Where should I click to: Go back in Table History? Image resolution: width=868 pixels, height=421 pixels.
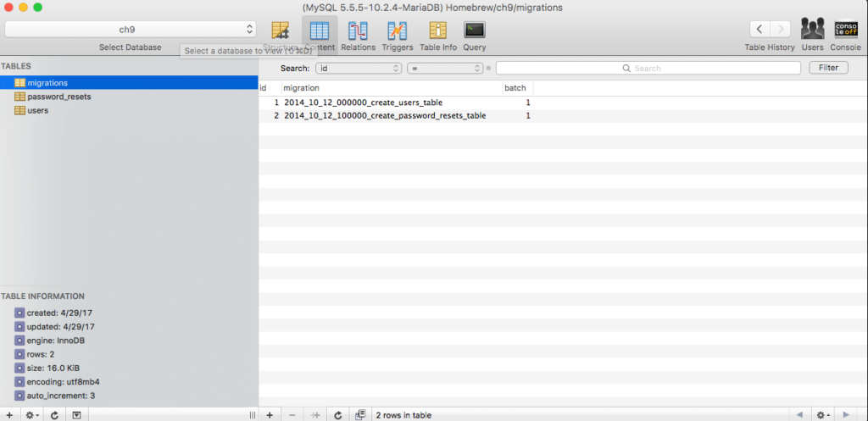click(x=759, y=30)
